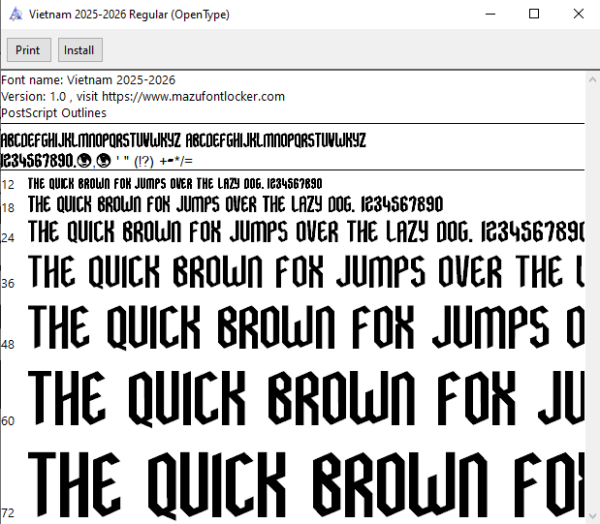Click the Version 1.0 mazufontlocker.com text line
Image resolution: width=600 pixels, height=524 pixels.
pyautogui.click(x=143, y=96)
